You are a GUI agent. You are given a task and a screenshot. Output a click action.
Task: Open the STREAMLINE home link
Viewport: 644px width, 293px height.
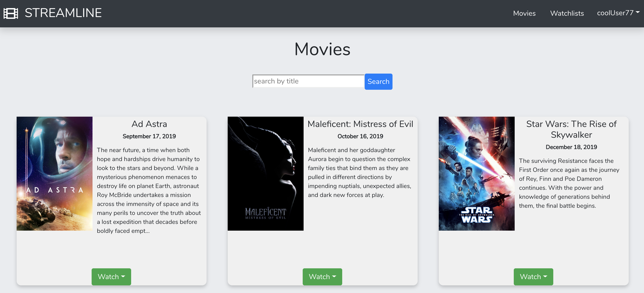tap(63, 13)
